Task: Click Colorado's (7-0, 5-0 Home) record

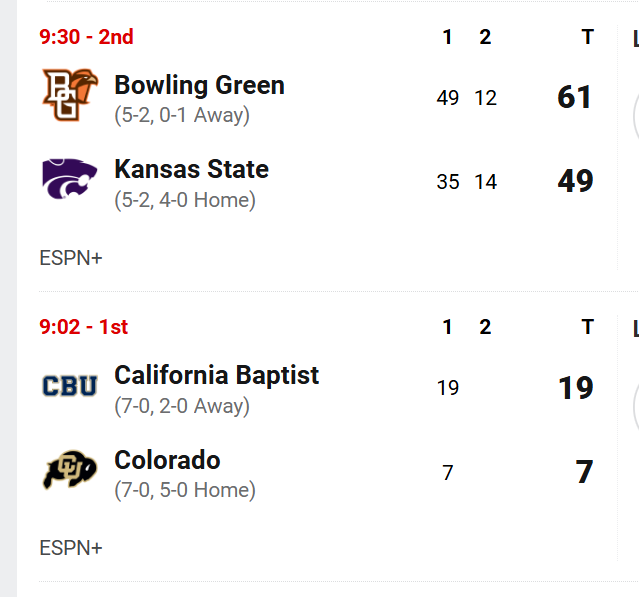Action: [185, 490]
